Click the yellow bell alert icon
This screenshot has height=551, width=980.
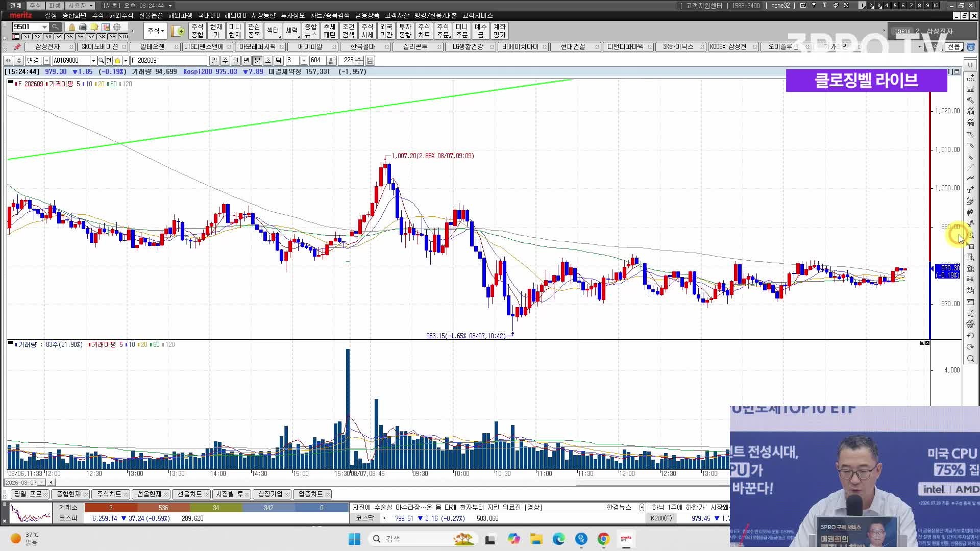117,61
